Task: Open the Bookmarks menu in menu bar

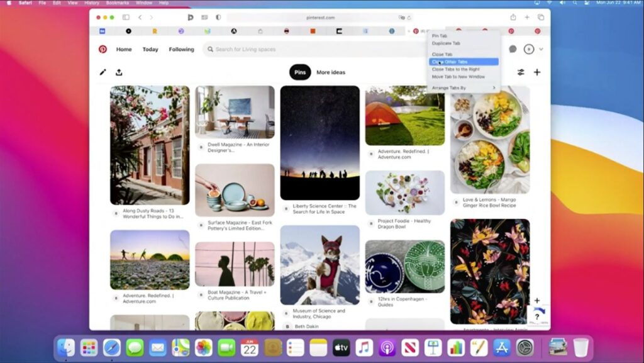Action: pyautogui.click(x=116, y=3)
